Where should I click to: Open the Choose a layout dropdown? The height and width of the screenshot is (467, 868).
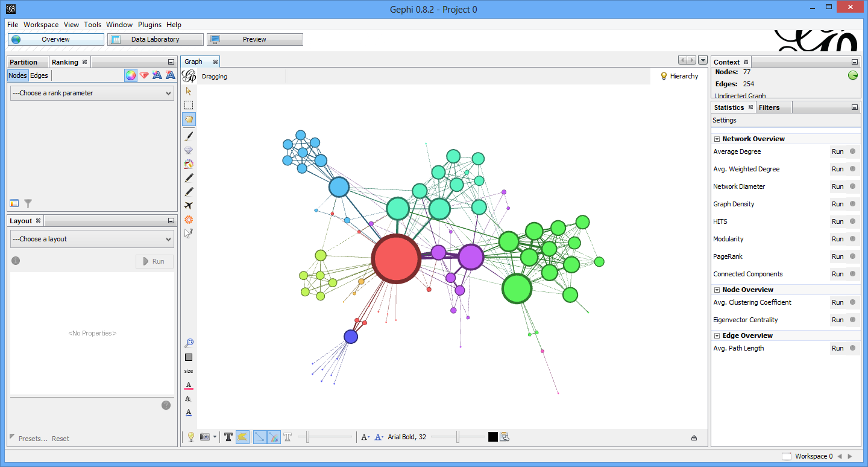coord(92,239)
